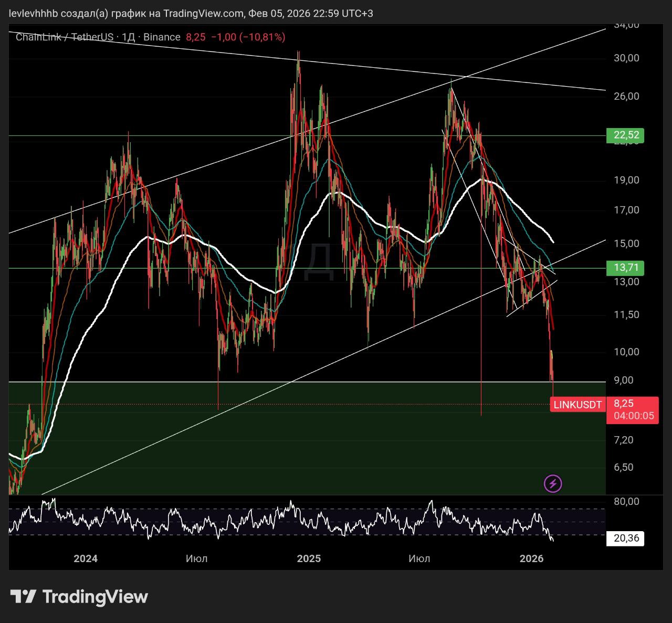Open the TradingView wordmark text at bottom

tap(95, 597)
